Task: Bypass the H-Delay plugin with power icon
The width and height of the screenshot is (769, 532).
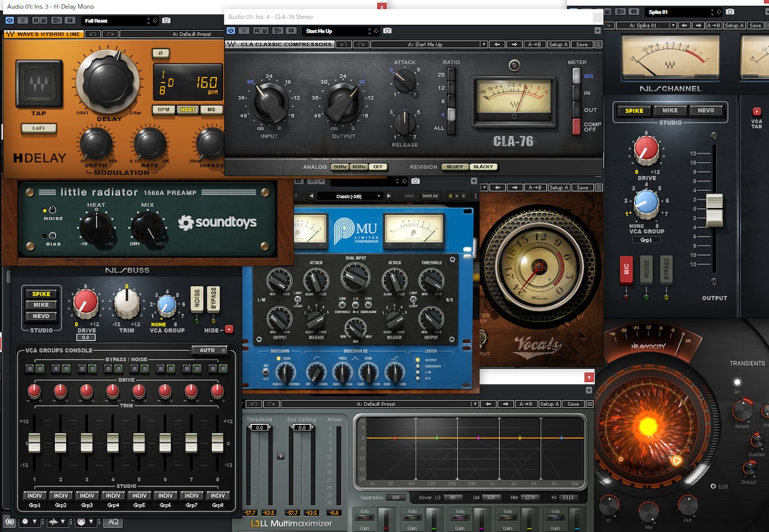Action: 9,21
